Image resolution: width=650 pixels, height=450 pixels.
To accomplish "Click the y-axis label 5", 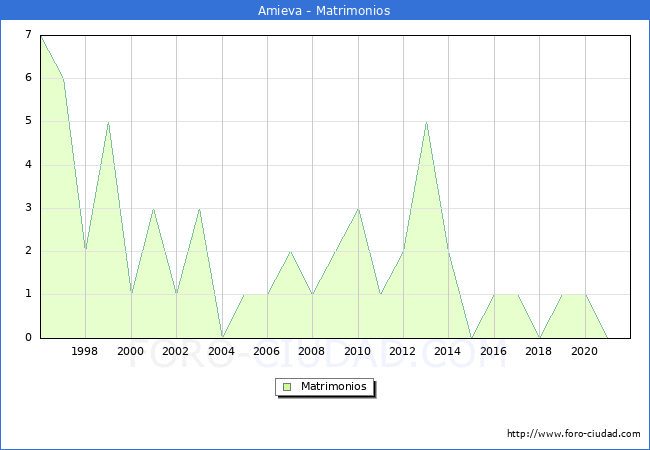I will pos(28,121).
